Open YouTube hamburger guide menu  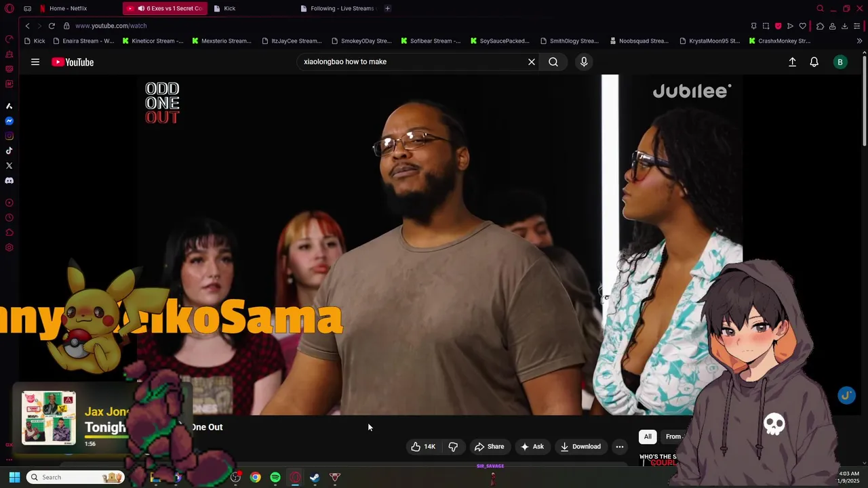[35, 62]
